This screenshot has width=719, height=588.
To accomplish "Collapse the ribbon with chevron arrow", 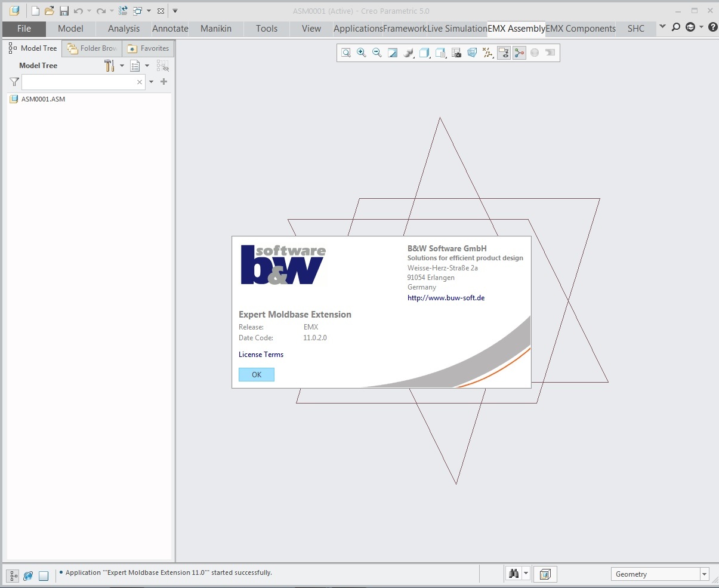I will 662,27.
